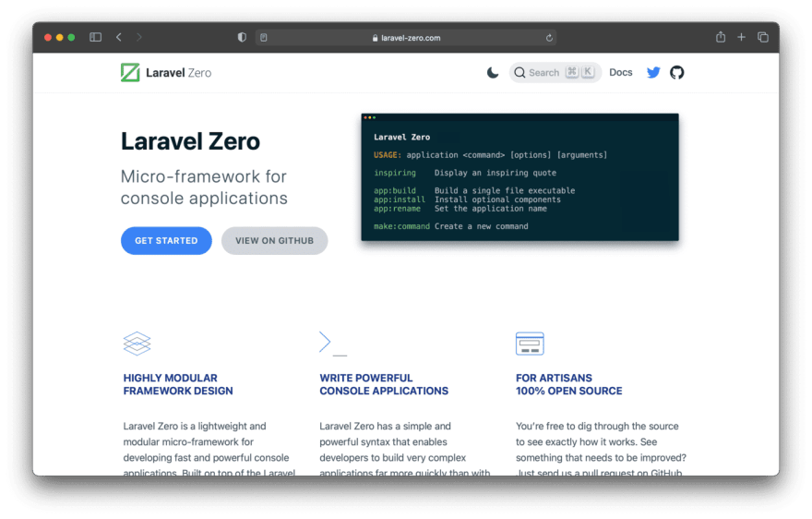Click the VIEW ON GITHUB button

(274, 241)
